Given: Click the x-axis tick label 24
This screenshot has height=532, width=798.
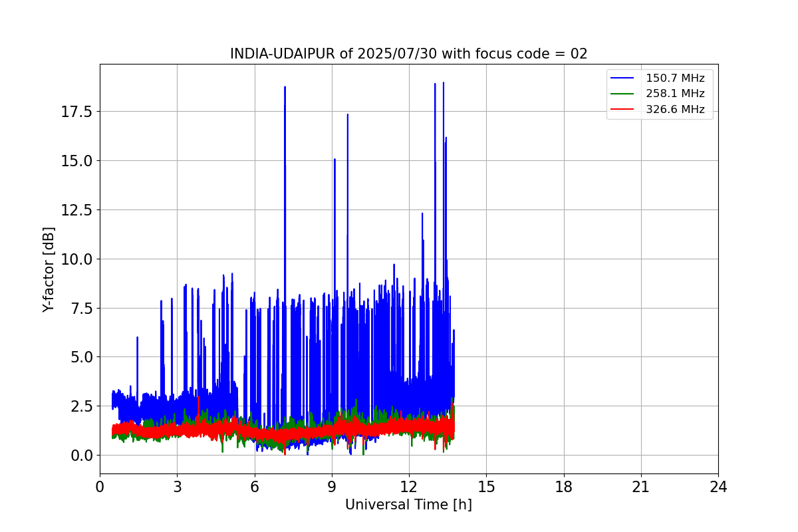Looking at the screenshot, I should point(718,487).
